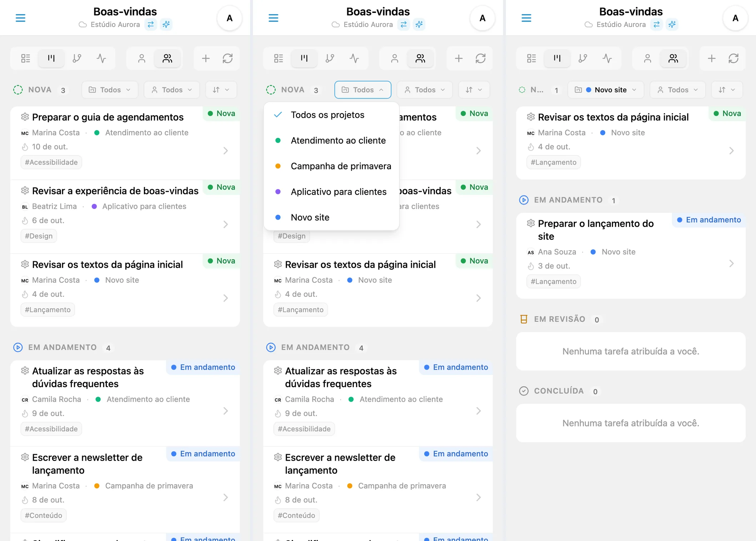The width and height of the screenshot is (756, 541).
Task: Open activity pulse view in right panel toolbar
Action: pyautogui.click(x=607, y=58)
